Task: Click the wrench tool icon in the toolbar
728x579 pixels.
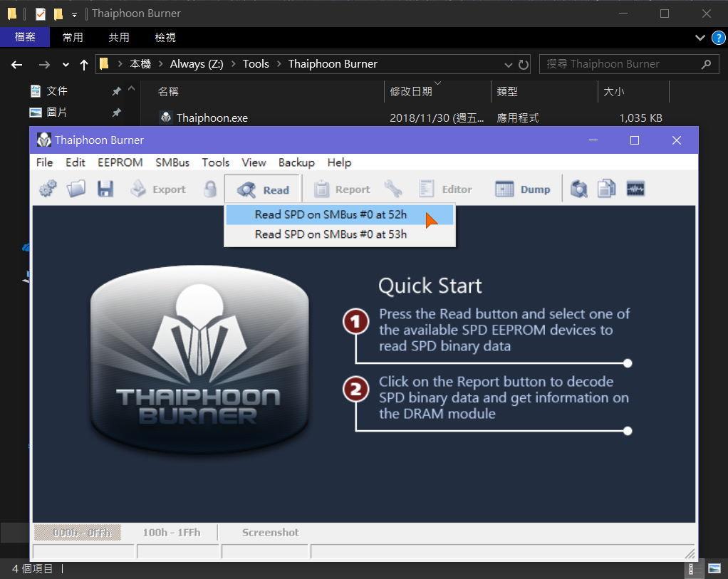Action: click(393, 189)
